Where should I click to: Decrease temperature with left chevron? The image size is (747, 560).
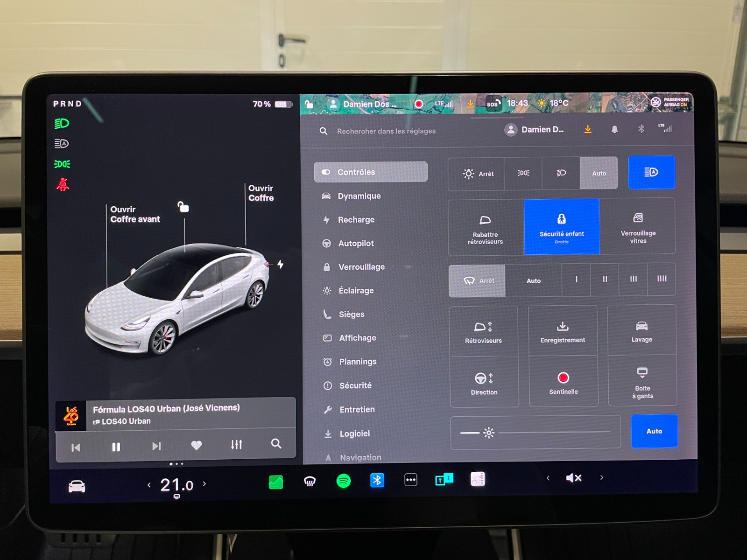click(x=149, y=485)
